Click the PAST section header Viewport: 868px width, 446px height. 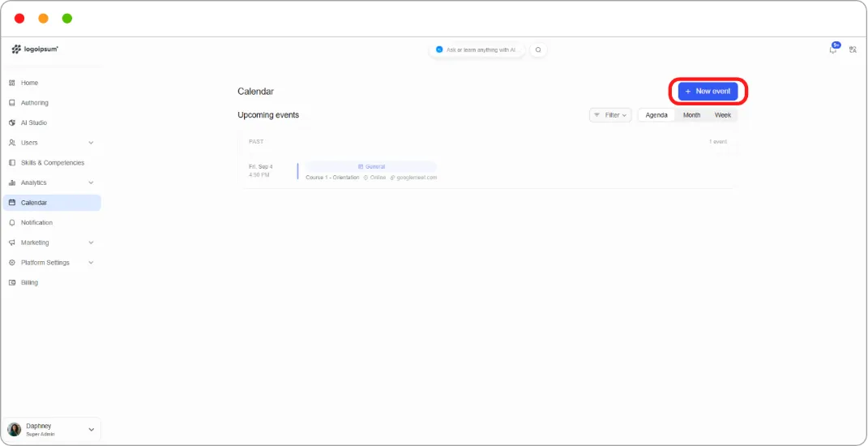256,142
